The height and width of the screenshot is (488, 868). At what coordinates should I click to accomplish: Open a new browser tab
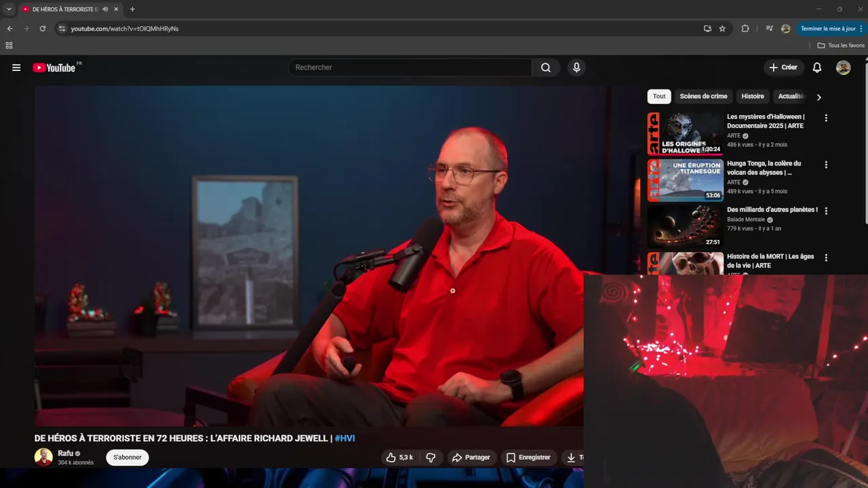(x=132, y=9)
